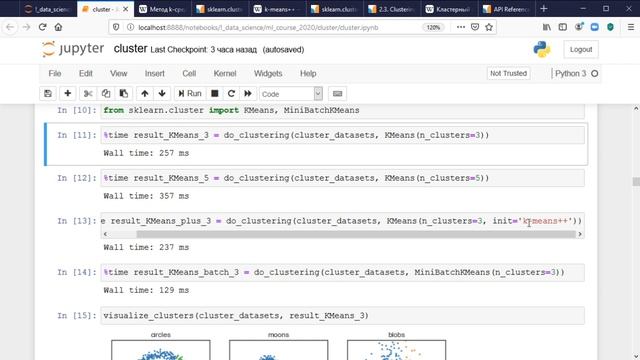Click cell 13 horizontal scrollbar right arrow
The width and height of the screenshot is (640, 360).
[x=580, y=234]
